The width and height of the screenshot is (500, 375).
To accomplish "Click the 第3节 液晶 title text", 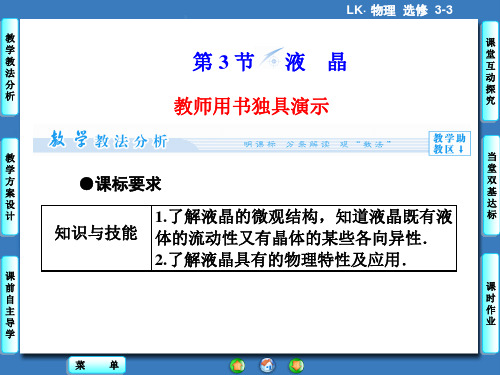I will 269,62.
